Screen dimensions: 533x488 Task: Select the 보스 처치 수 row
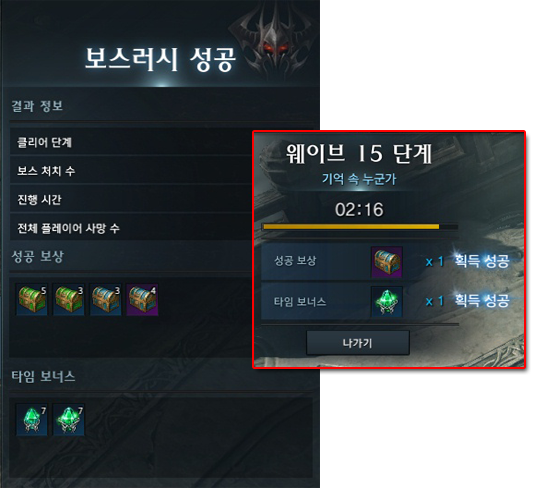pos(131,171)
